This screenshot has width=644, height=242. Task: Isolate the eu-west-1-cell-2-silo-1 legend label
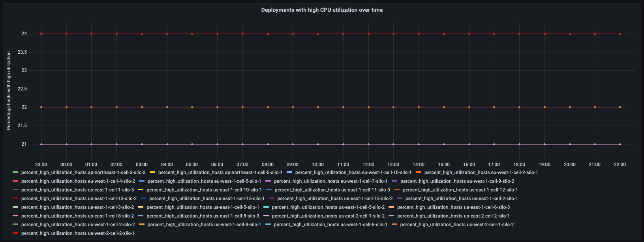pos(481,173)
